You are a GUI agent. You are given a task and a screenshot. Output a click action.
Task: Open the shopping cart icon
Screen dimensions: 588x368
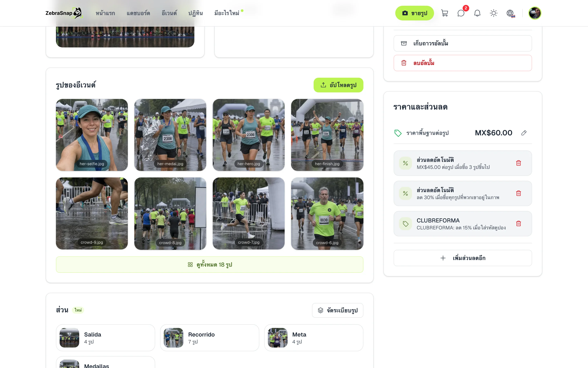[444, 13]
